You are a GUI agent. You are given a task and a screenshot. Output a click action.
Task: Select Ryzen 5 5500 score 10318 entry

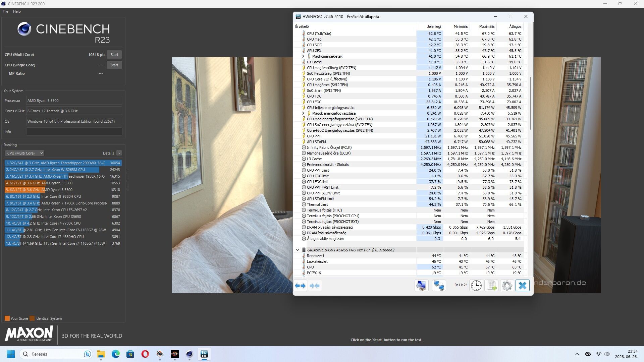click(x=63, y=190)
